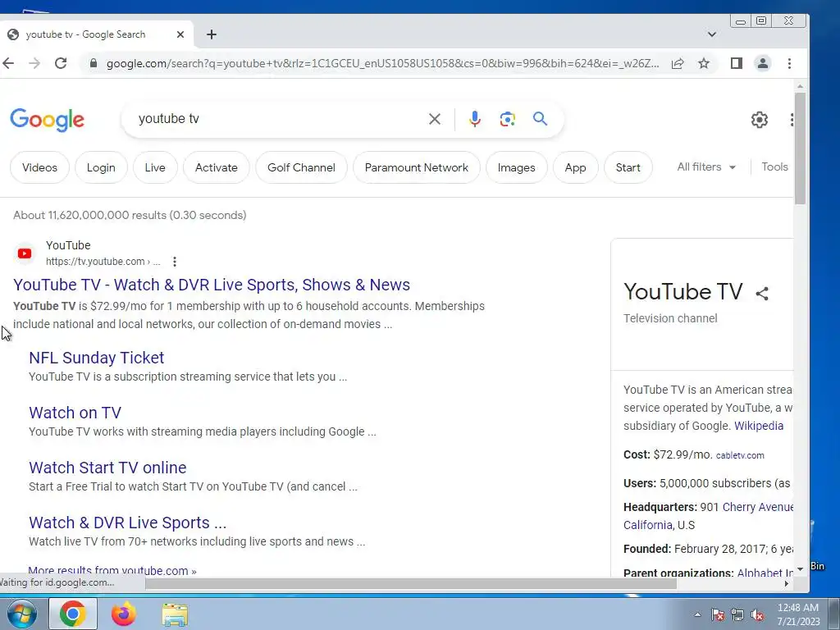
Task: Click the YouTube favicon in result
Action: [x=25, y=253]
